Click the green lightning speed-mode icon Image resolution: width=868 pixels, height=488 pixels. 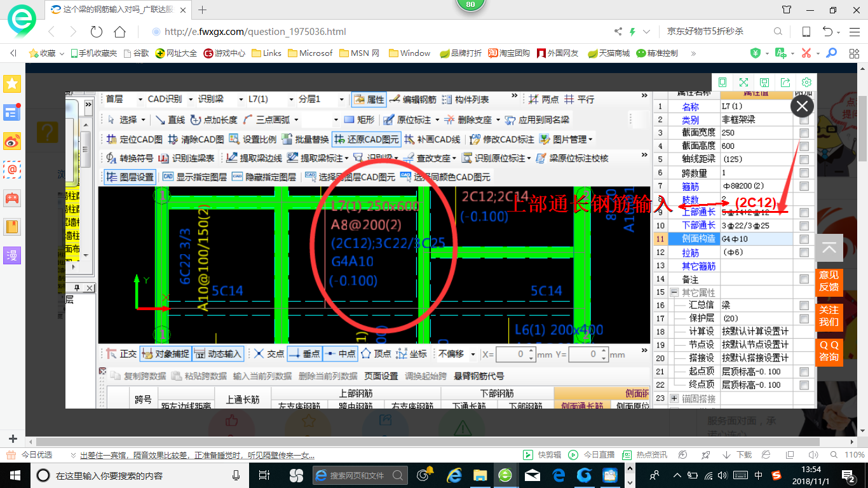click(x=632, y=31)
